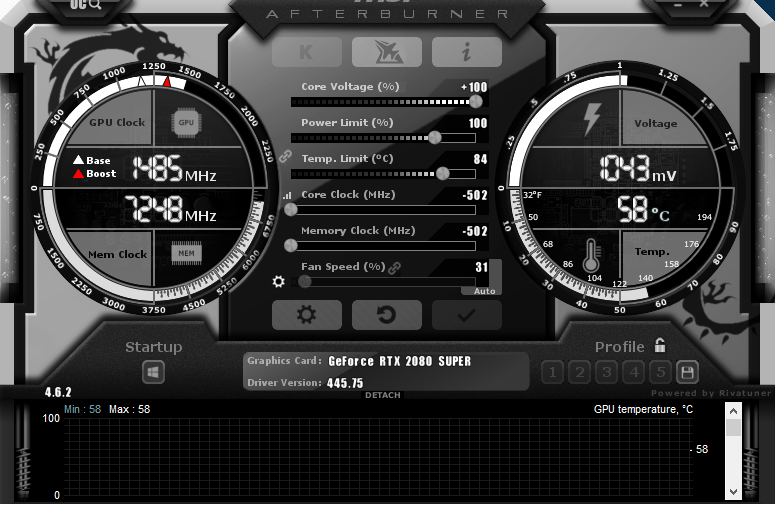This screenshot has height=505, width=776.
Task: Toggle the power/temp limit link icon
Action: tap(285, 157)
